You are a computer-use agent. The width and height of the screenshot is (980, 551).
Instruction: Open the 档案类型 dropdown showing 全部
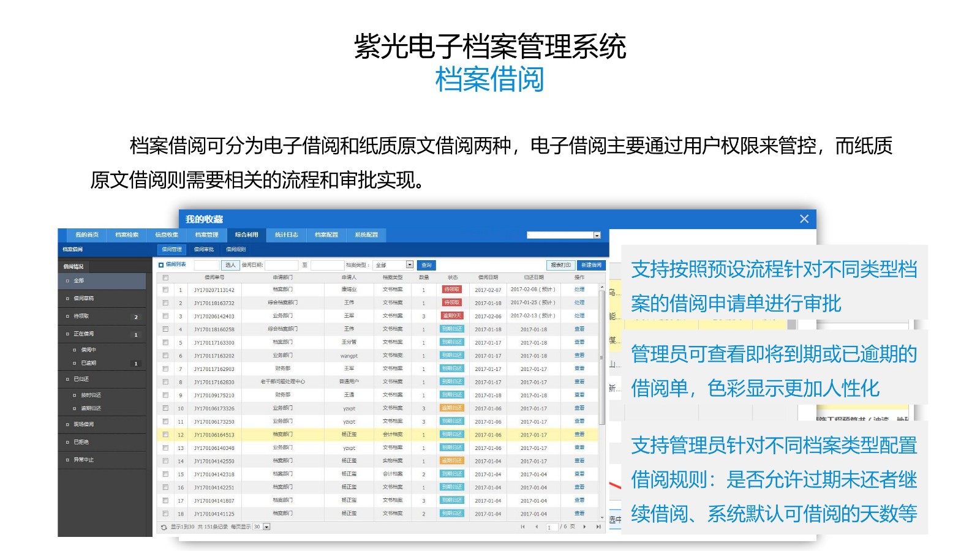pyautogui.click(x=410, y=265)
